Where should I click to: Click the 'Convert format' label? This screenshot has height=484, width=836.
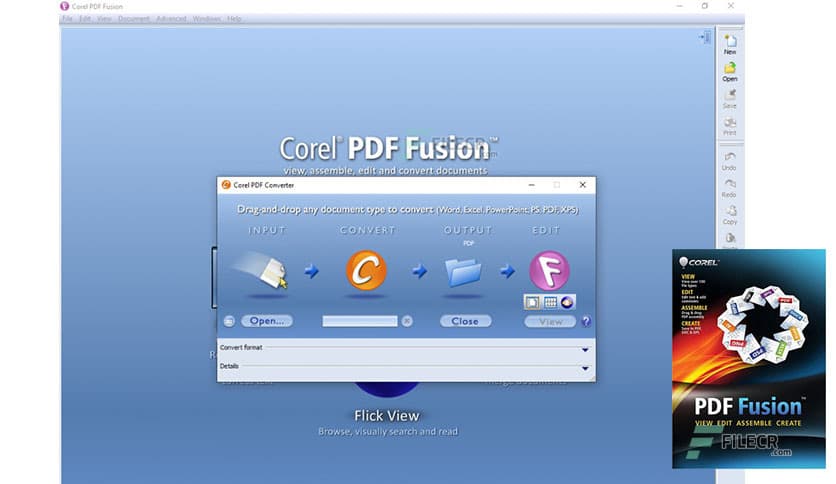pos(241,347)
